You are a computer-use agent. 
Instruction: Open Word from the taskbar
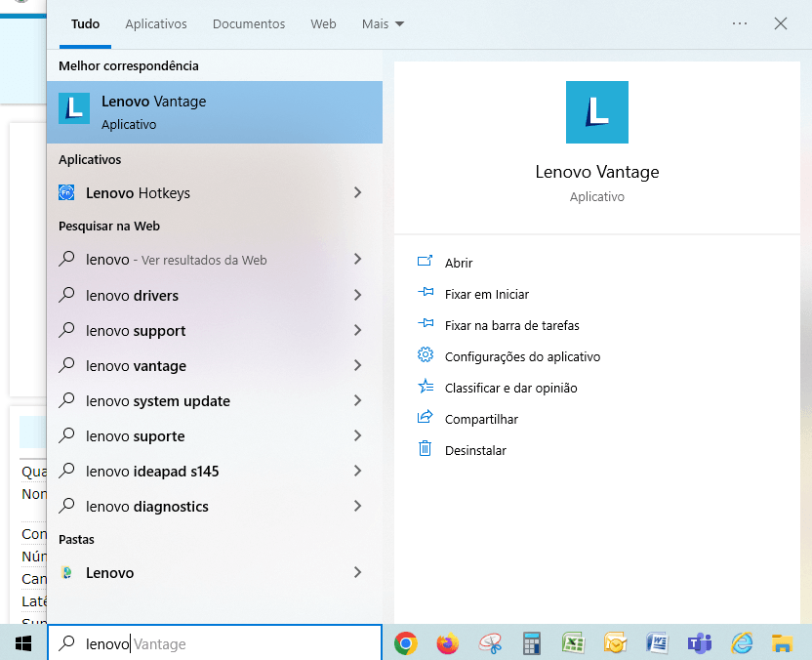click(657, 643)
